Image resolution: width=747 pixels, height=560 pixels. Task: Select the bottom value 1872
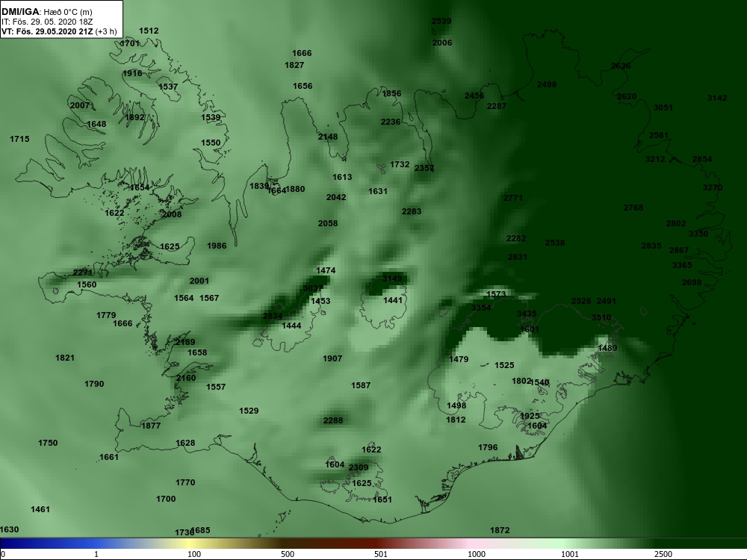tap(500, 530)
